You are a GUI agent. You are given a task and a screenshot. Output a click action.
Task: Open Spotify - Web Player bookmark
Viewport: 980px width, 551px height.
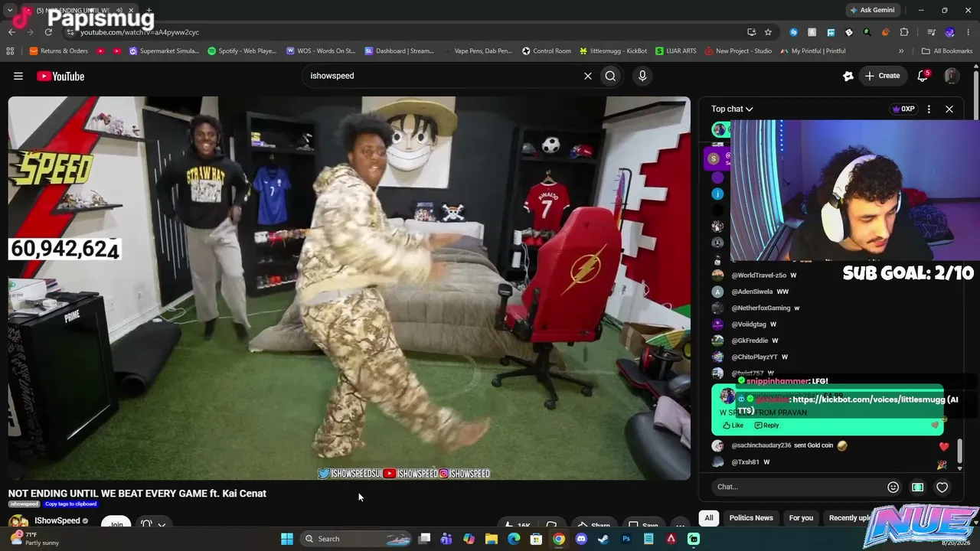coord(243,51)
